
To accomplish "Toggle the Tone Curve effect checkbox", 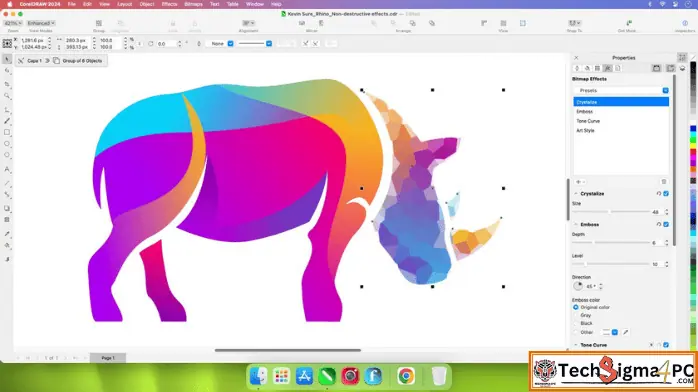I will (x=666, y=345).
